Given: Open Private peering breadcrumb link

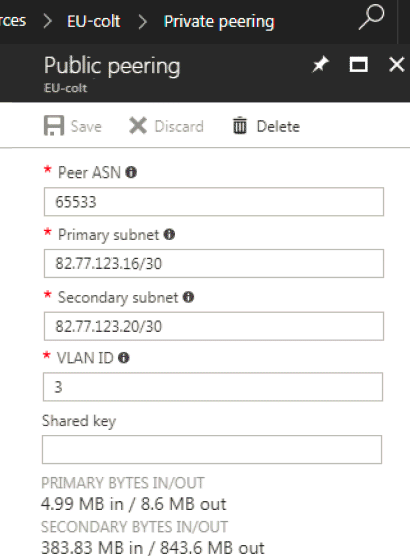Looking at the screenshot, I should tap(219, 22).
